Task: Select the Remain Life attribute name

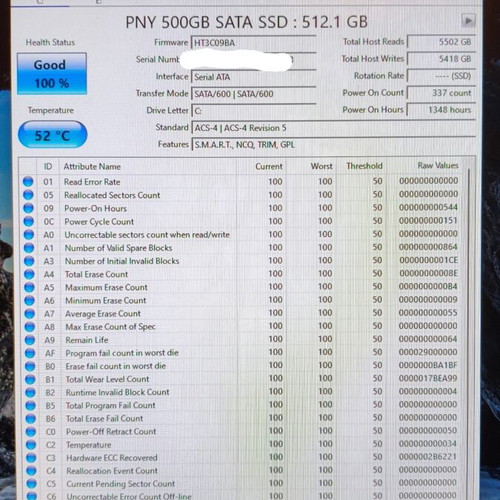Action: pos(87,340)
